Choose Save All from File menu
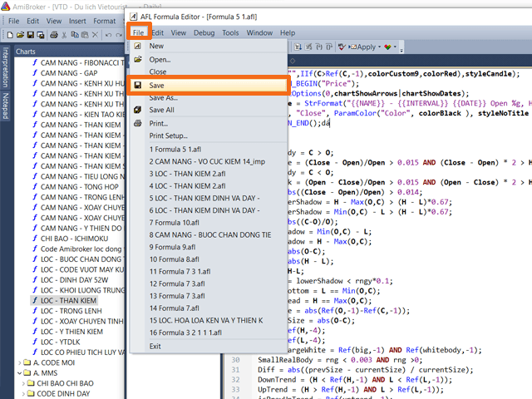Screen dimensions: 532x399 point(208,110)
